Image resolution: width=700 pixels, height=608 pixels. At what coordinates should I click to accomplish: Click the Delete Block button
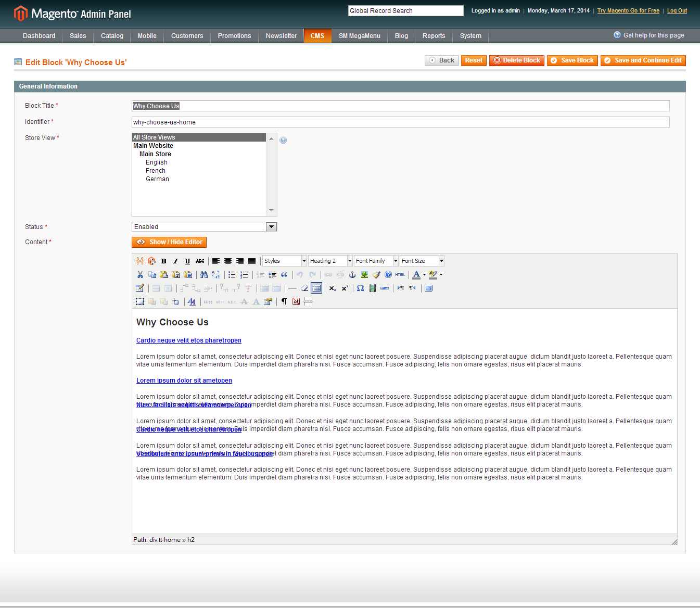[x=517, y=60]
